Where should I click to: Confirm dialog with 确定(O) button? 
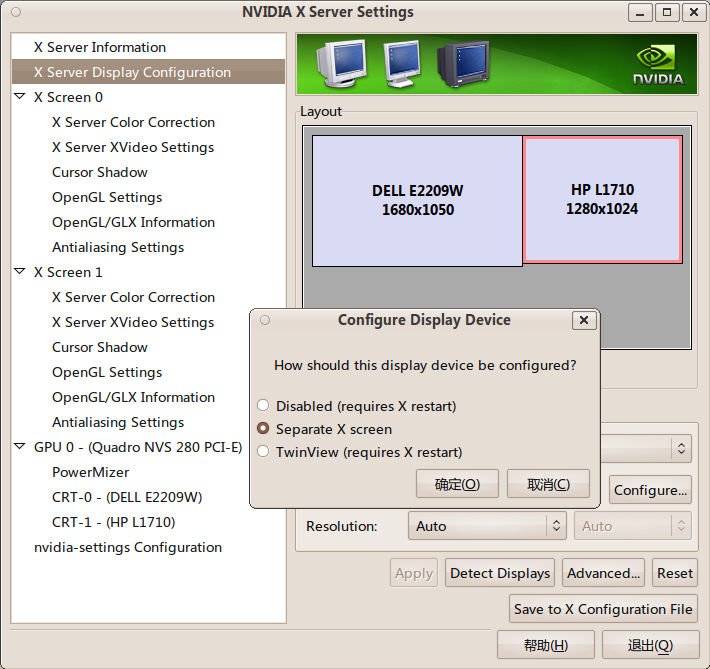pos(457,484)
